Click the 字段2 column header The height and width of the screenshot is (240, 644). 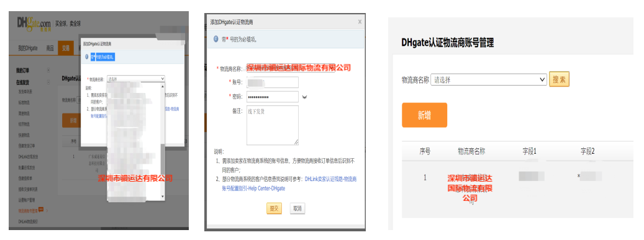[x=587, y=151]
